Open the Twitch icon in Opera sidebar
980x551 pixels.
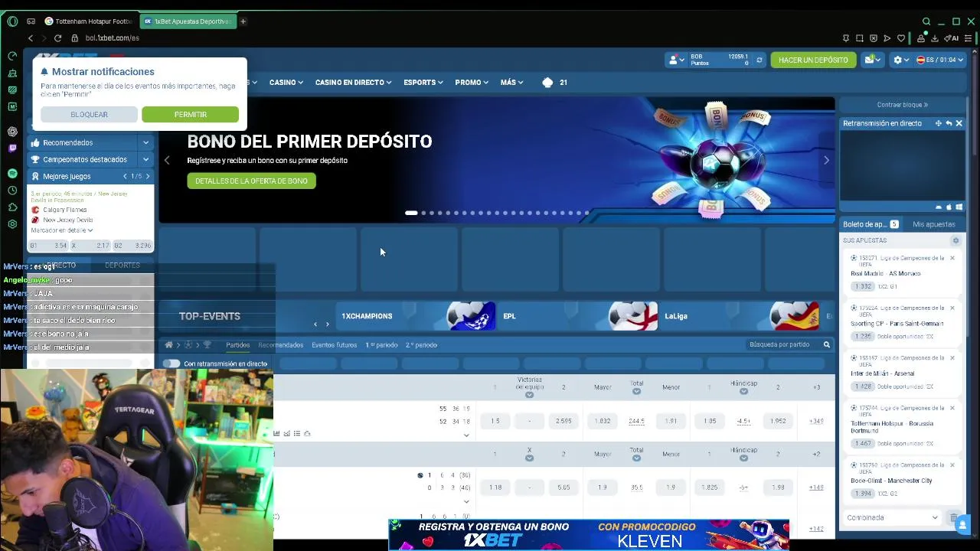pos(12,148)
